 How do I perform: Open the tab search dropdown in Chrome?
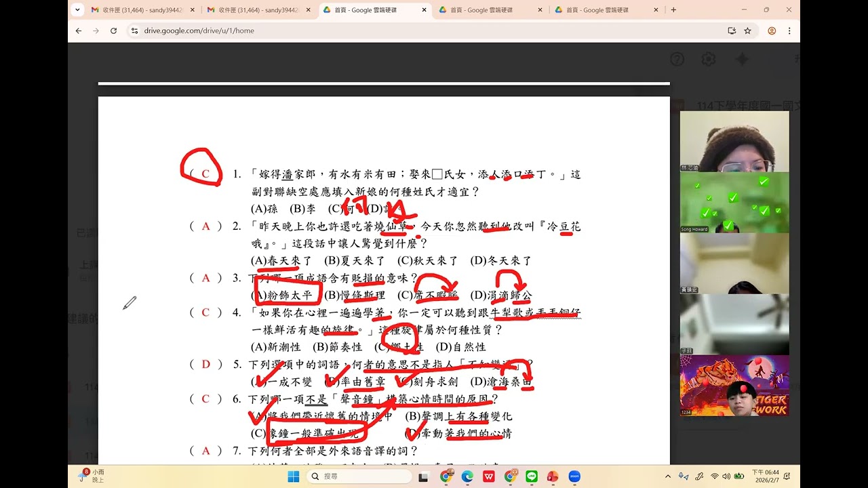77,10
